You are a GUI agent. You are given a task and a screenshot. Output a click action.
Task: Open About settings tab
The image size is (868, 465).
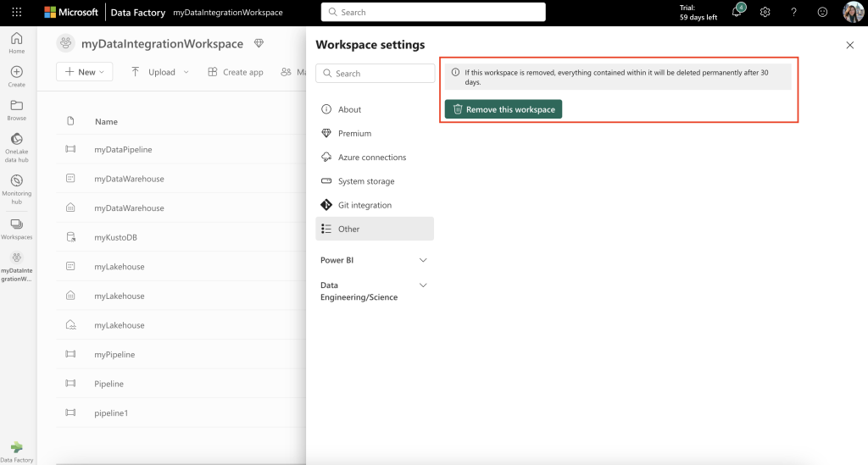tap(375, 109)
